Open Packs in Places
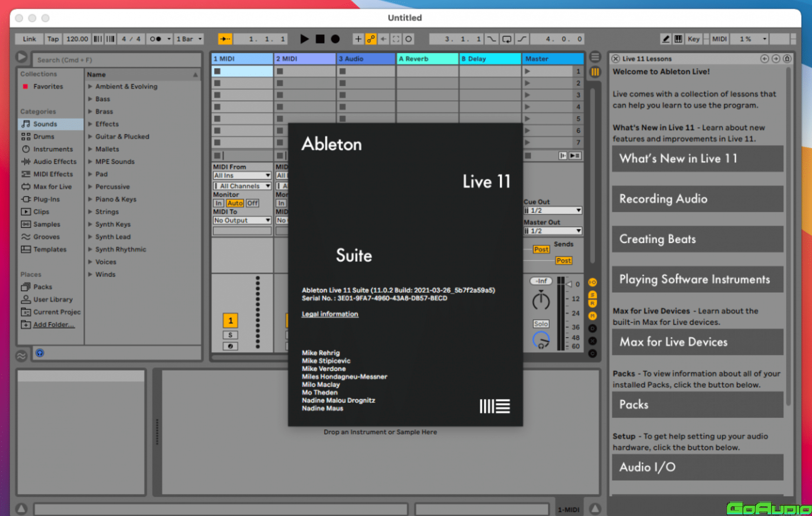 click(43, 287)
